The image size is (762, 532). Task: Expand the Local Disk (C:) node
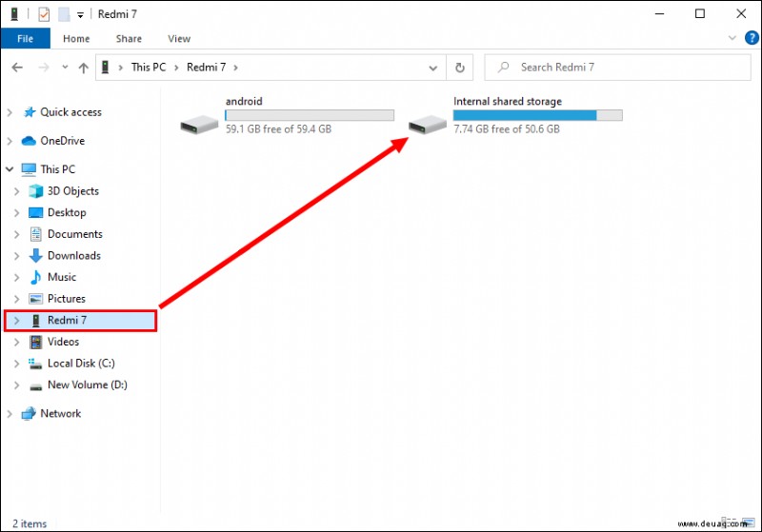(16, 364)
